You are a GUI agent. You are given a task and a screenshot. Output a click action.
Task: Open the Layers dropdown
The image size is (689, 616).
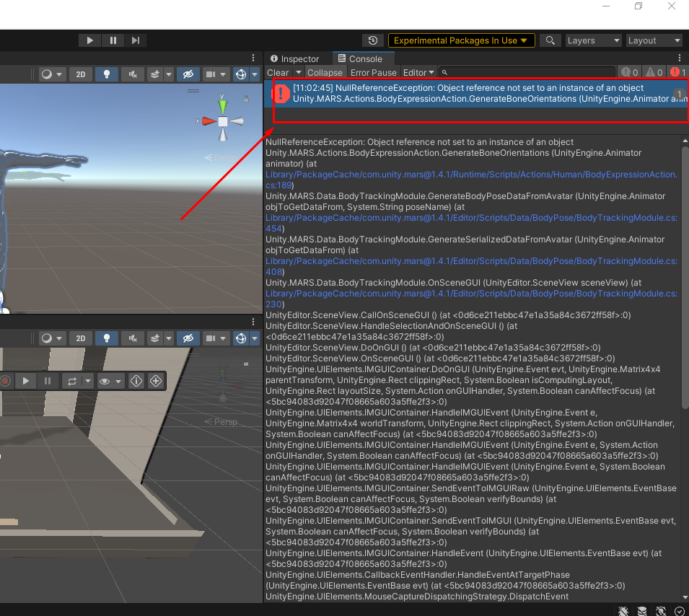[593, 40]
